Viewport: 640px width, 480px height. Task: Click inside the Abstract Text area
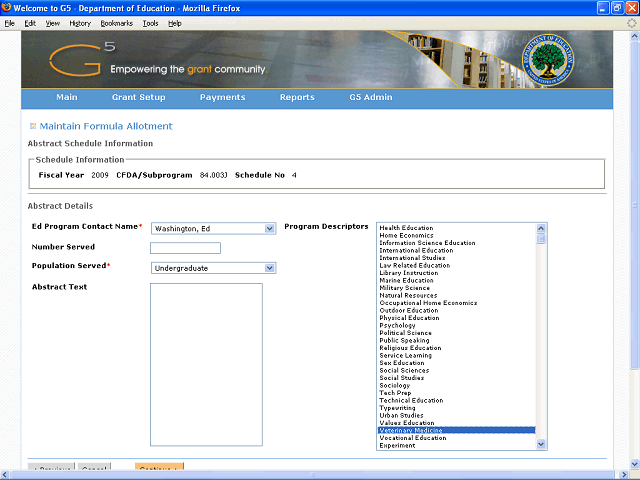point(206,364)
